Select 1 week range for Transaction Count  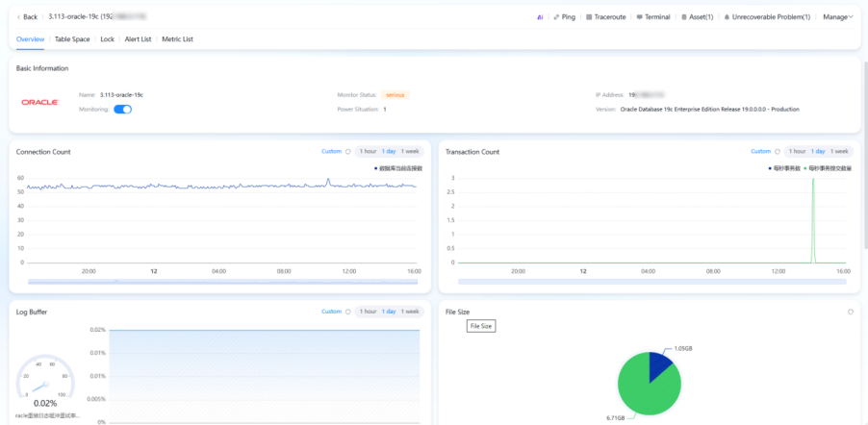(x=838, y=151)
